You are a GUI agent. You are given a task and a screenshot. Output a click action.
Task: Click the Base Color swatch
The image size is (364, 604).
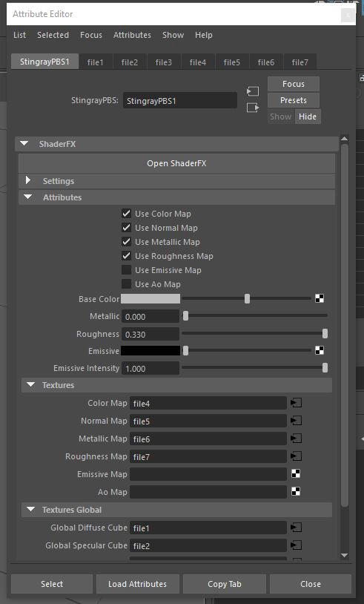150,298
